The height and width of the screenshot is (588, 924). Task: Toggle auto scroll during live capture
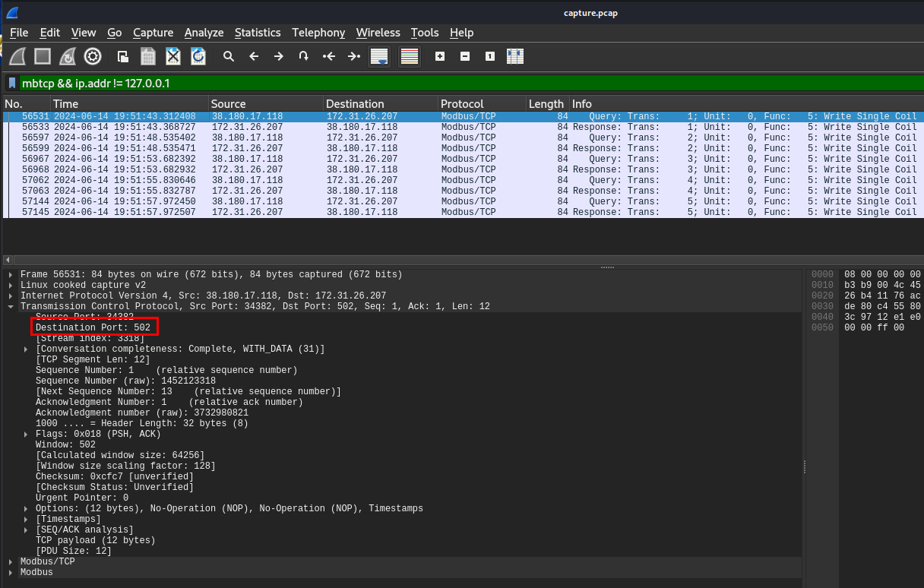click(x=378, y=56)
